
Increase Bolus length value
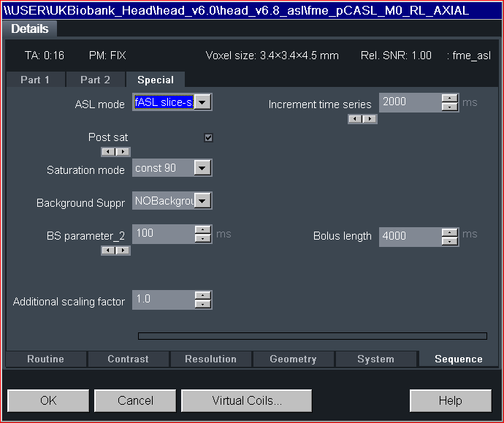pyautogui.click(x=450, y=233)
